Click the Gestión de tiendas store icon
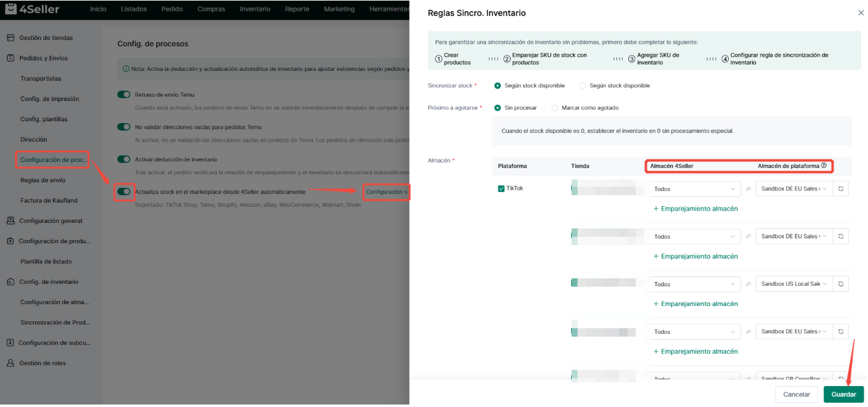Viewport: 868px width, 407px height. point(10,38)
